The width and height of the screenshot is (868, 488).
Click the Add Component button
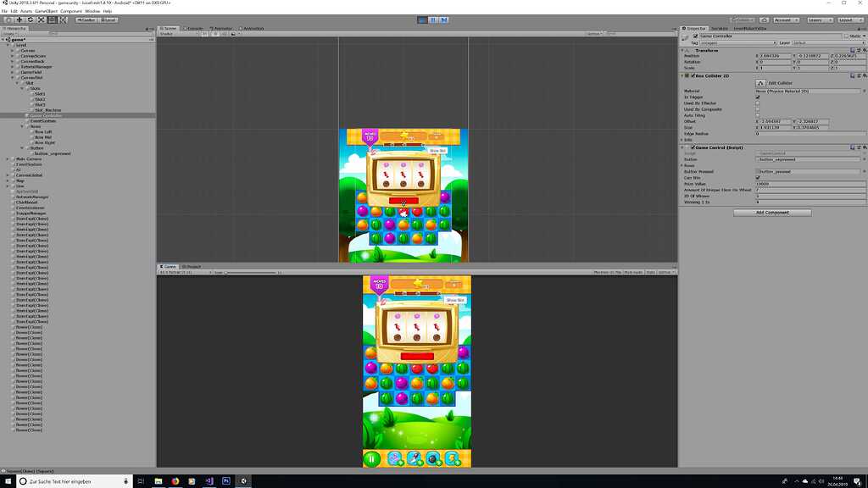coord(771,212)
